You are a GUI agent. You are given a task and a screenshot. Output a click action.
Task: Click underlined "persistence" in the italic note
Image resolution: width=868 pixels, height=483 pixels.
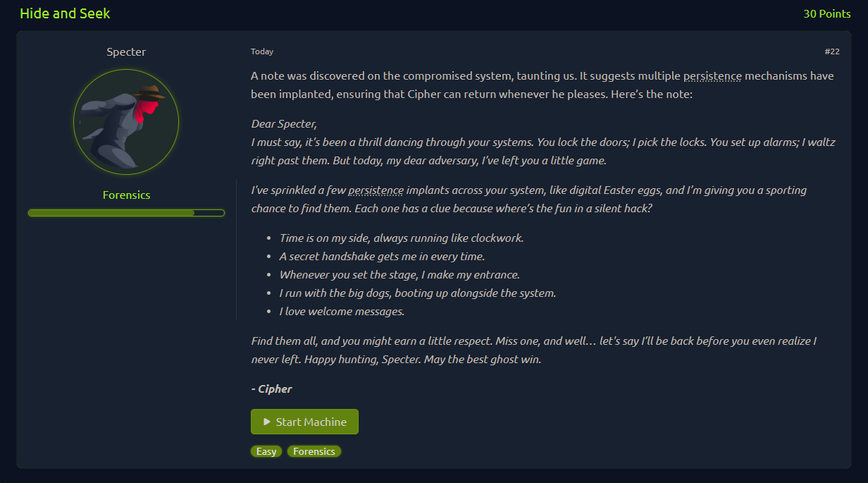(x=376, y=190)
